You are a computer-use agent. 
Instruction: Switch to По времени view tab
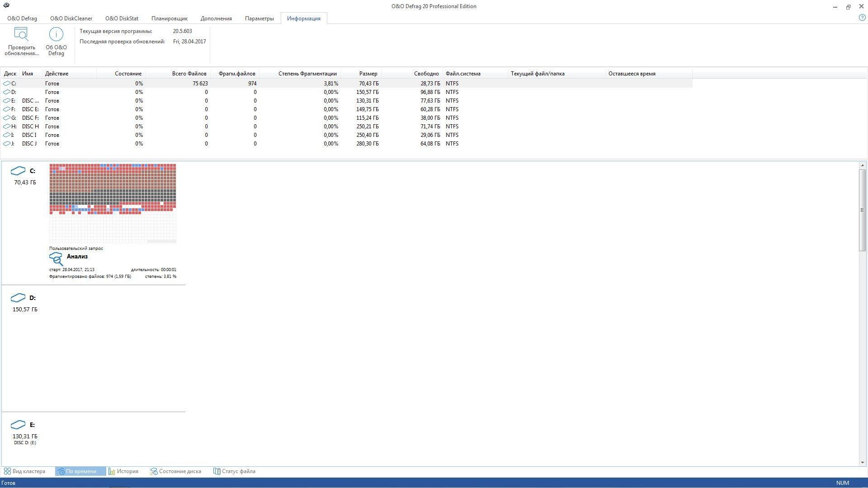[80, 471]
